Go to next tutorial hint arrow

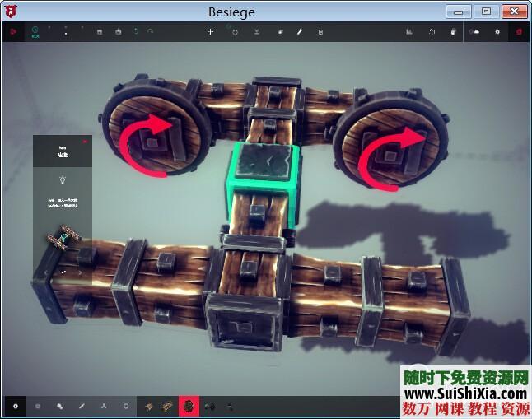80,272
